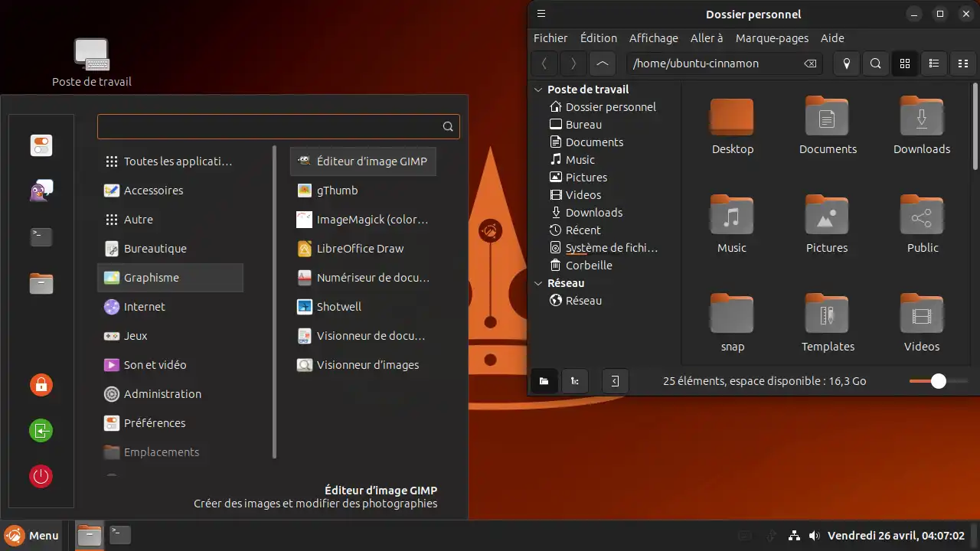Launch Pidgin from the menu favorites
The width and height of the screenshot is (980, 551).
[41, 191]
